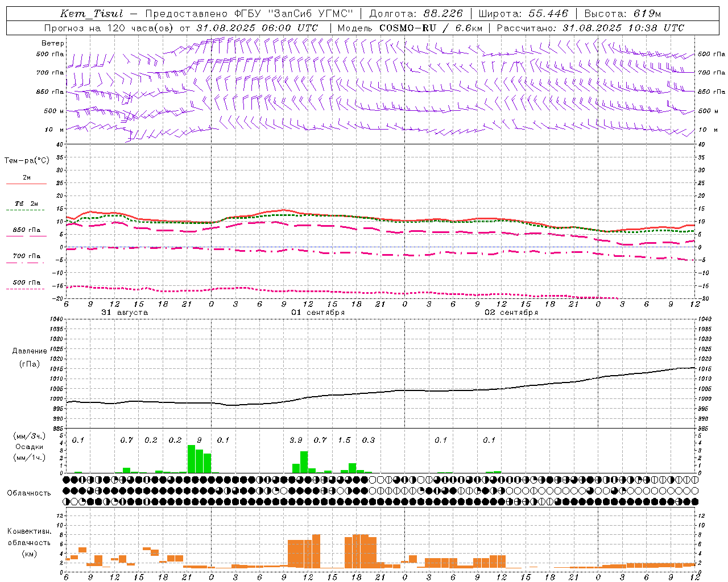The height and width of the screenshot is (582, 728).
Task: Click the 01 сентября date label
Action: [x=318, y=313]
